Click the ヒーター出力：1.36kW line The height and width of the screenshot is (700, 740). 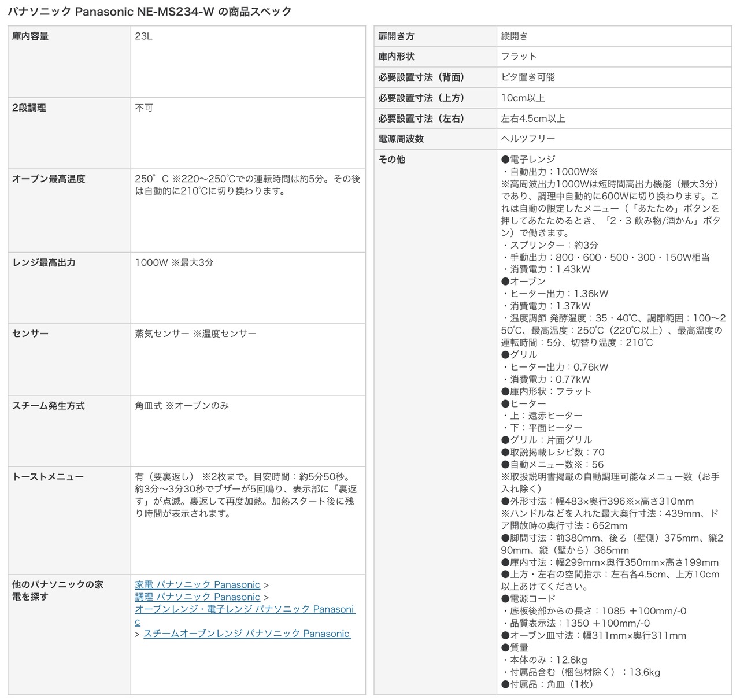tap(555, 294)
